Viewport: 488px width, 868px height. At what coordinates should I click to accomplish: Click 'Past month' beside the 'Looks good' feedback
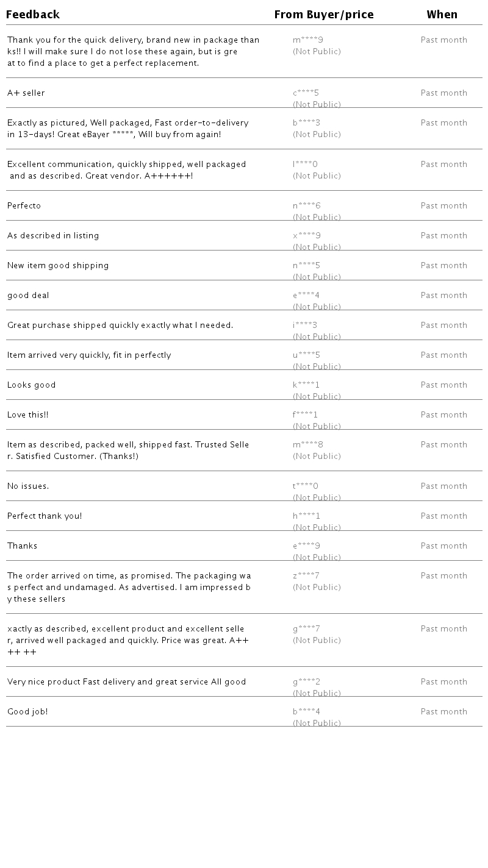click(443, 385)
